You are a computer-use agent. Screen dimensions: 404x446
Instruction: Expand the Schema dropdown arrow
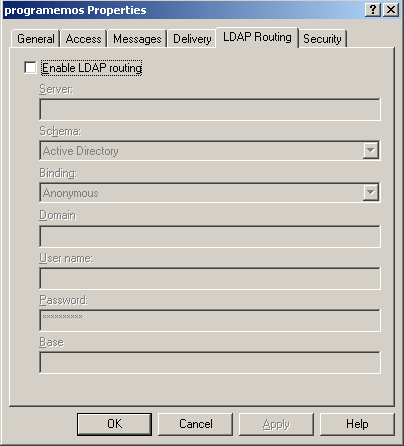tap(370, 151)
